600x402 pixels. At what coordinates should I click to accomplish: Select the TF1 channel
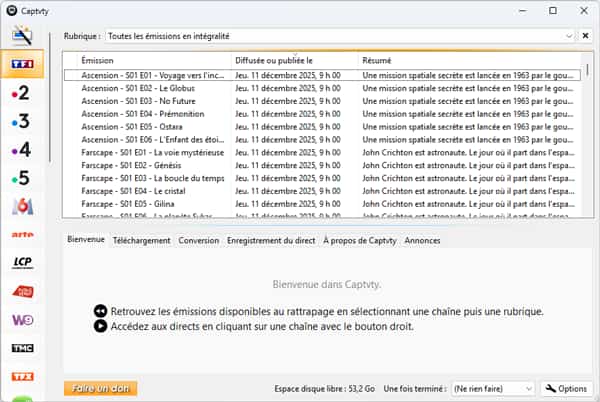[x=22, y=64]
